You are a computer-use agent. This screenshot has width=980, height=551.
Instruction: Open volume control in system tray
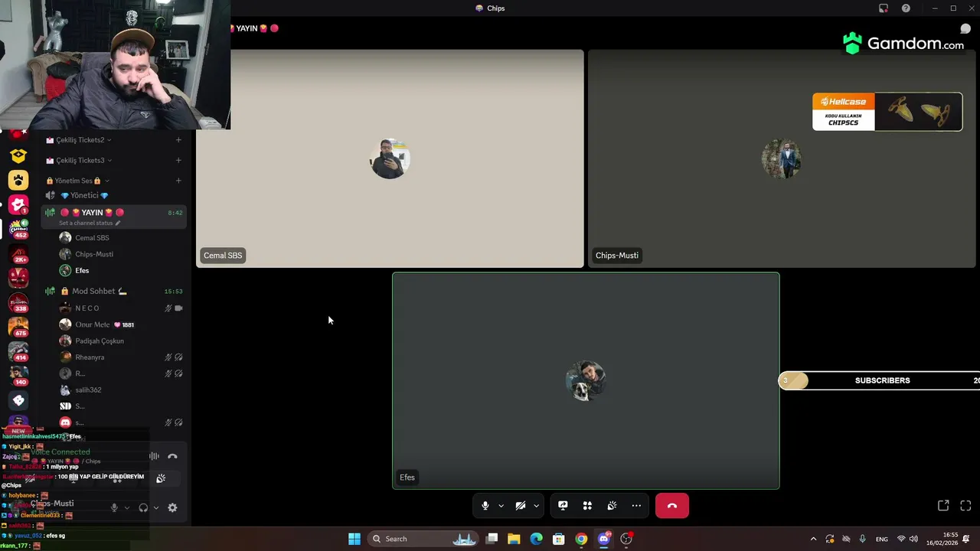click(x=914, y=539)
